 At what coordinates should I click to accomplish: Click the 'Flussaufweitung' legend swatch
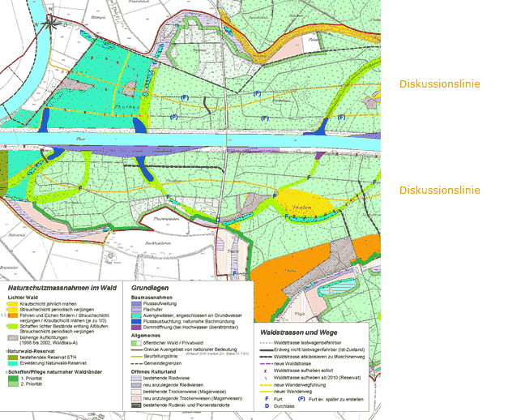137,302
